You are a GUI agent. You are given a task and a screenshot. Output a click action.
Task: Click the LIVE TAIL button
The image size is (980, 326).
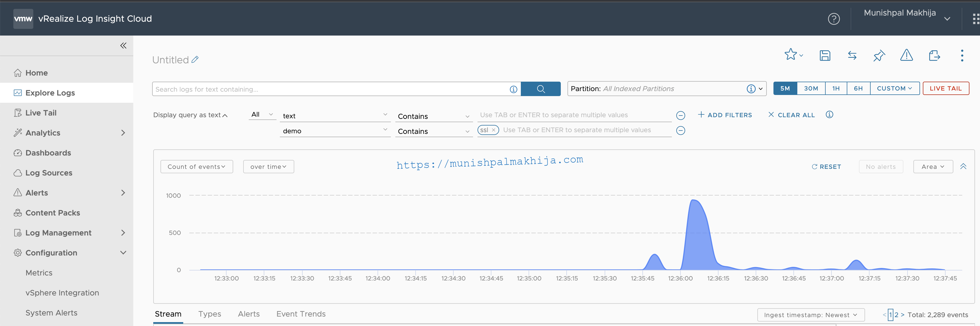click(946, 88)
